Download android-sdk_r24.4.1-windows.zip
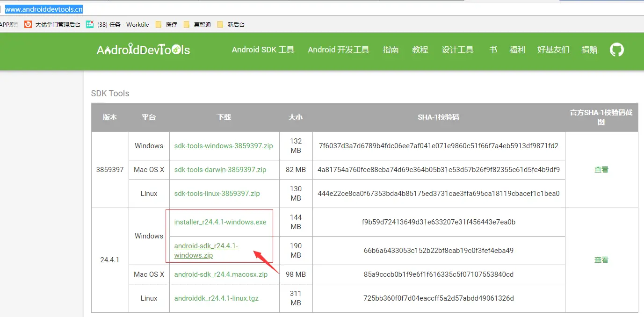Image resolution: width=644 pixels, height=317 pixels. (206, 251)
